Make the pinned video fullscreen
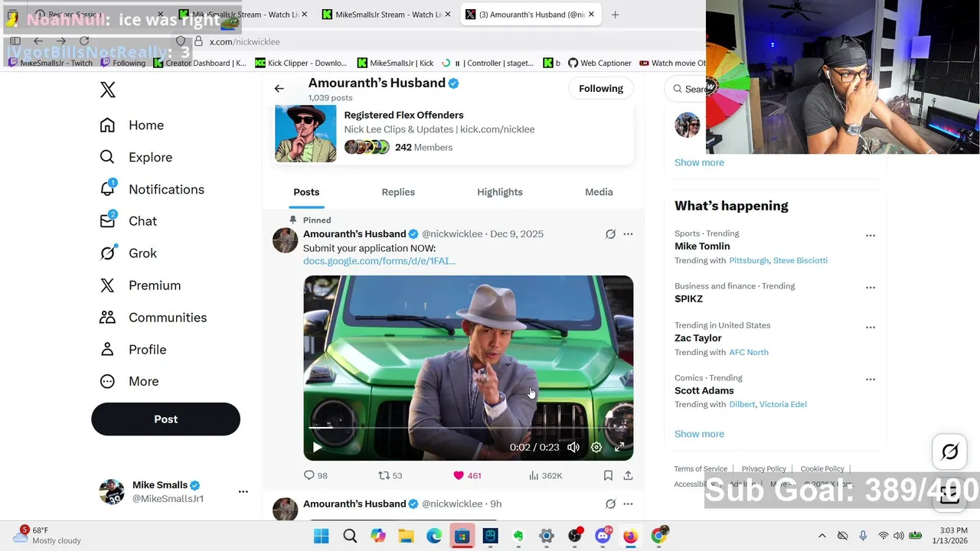Screen dimensions: 980x551 619,447
